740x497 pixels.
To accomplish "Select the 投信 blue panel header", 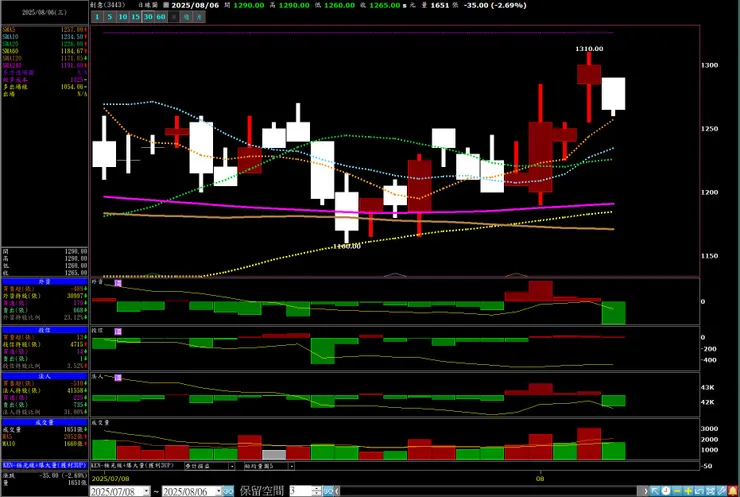I will coord(44,330).
